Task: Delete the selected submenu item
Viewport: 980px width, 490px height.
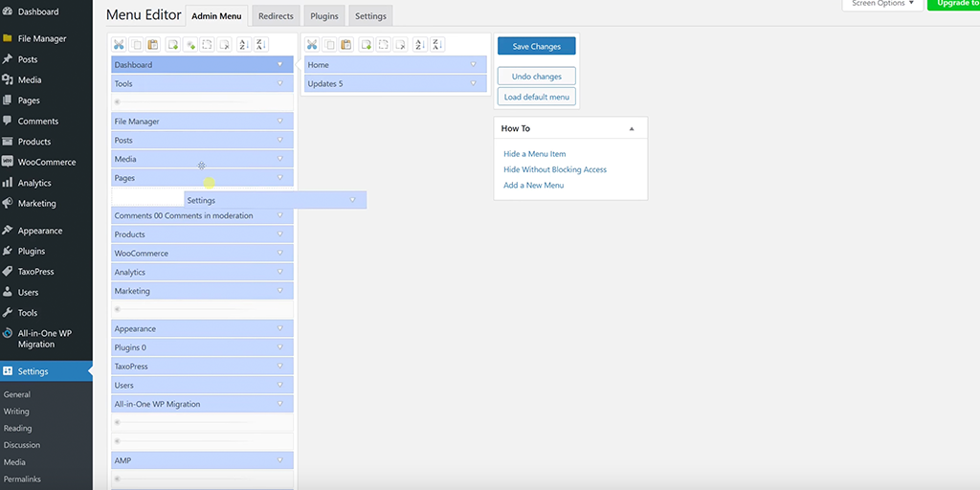Action: 401,44
